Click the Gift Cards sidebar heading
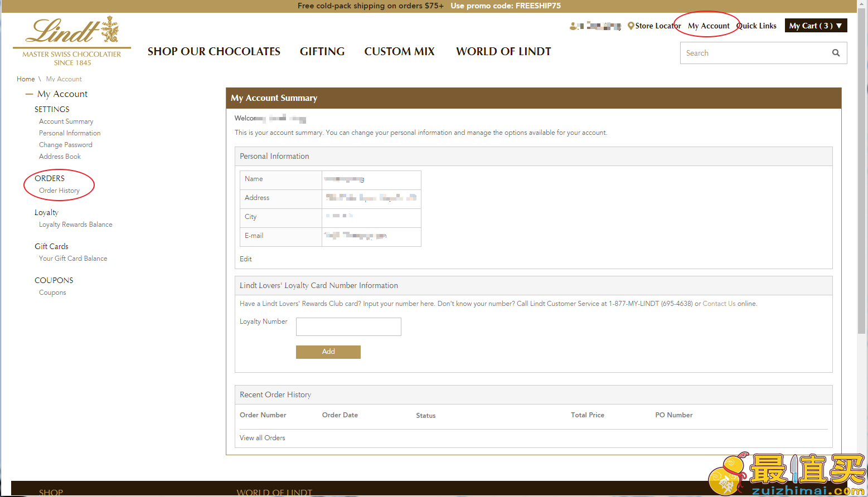The image size is (868, 497). point(51,246)
